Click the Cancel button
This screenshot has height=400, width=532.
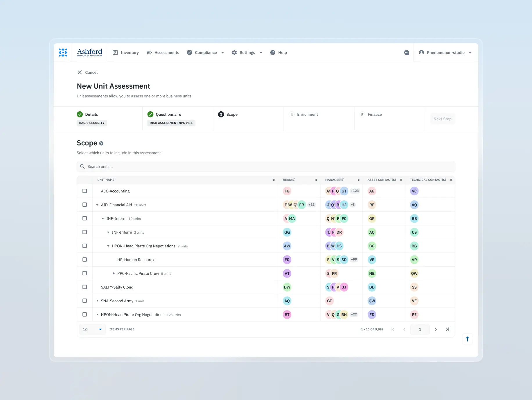(x=87, y=72)
